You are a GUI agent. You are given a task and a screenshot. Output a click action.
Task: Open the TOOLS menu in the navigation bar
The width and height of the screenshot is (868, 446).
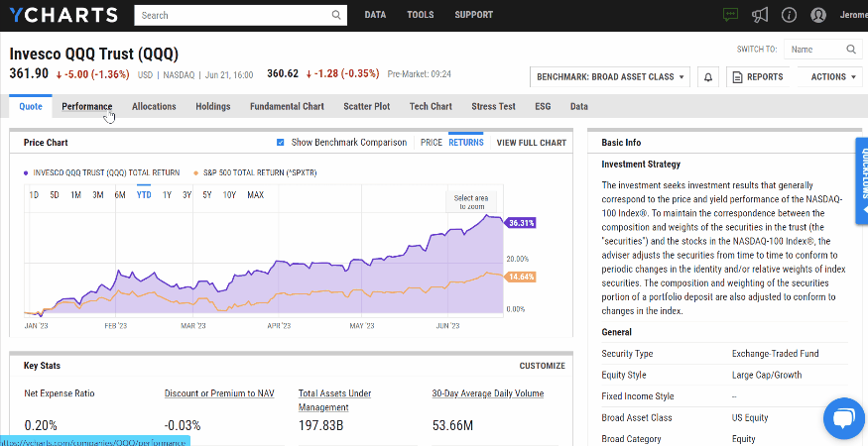421,15
